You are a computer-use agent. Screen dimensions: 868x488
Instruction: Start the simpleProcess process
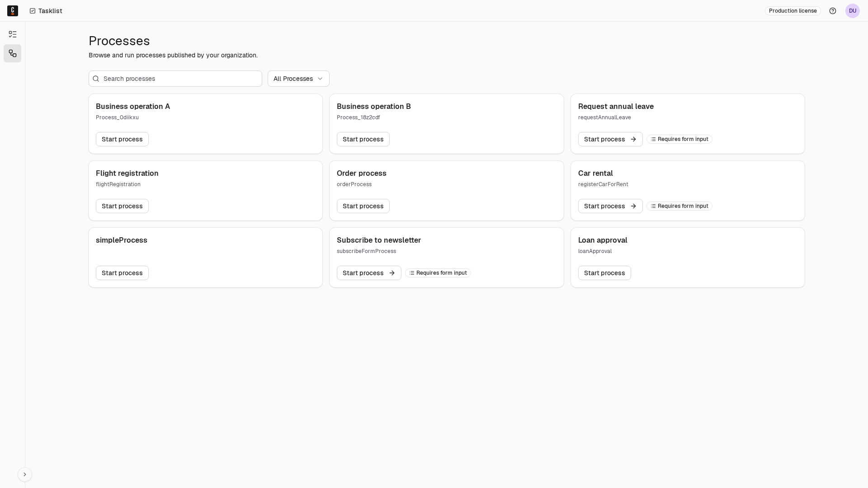[x=122, y=273]
